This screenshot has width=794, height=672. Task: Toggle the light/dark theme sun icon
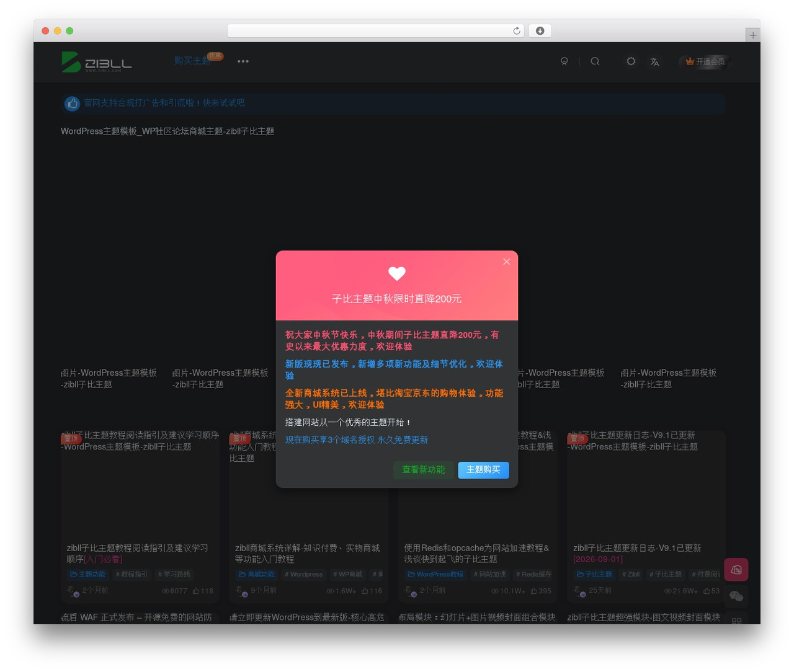(631, 61)
